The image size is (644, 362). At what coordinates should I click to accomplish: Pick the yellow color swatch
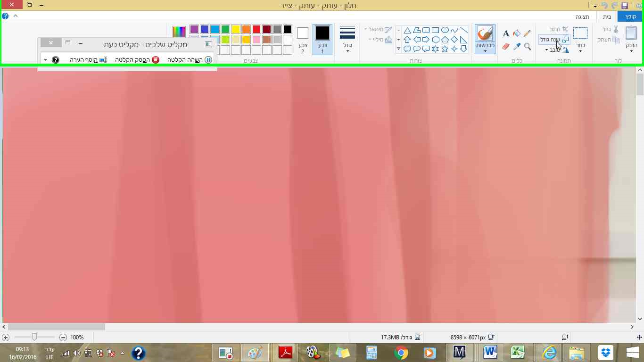236,29
